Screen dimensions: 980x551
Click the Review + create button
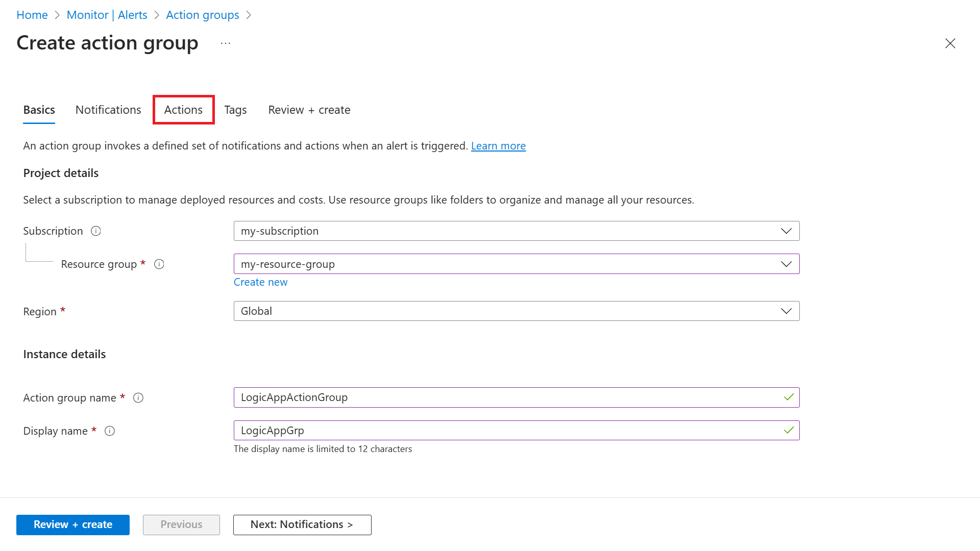pos(72,524)
